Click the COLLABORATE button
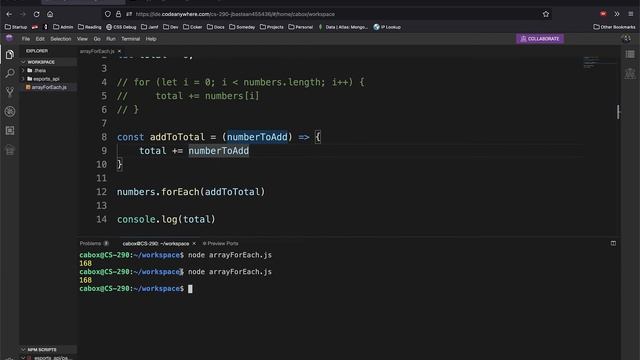The height and width of the screenshot is (360, 640). coord(540,38)
